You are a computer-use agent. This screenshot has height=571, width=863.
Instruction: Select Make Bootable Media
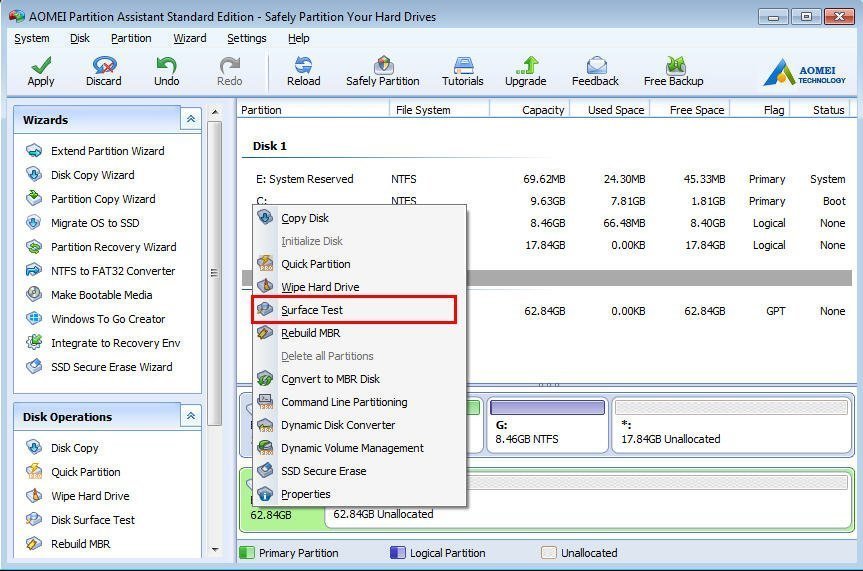(x=101, y=295)
